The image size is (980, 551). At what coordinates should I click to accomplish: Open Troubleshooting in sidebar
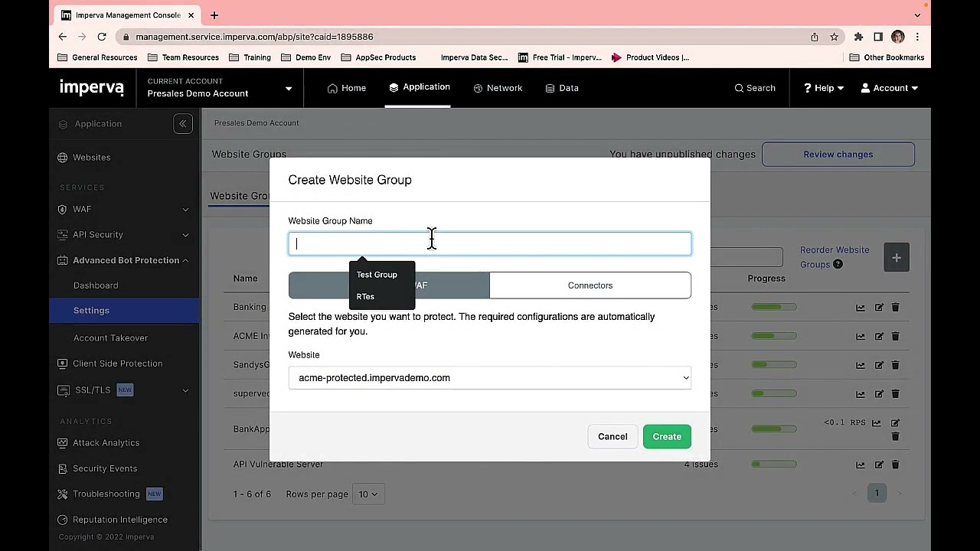(106, 494)
